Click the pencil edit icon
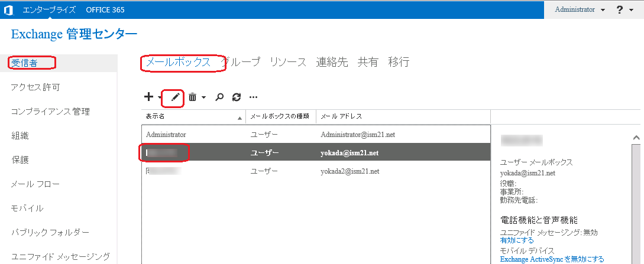 point(174,97)
